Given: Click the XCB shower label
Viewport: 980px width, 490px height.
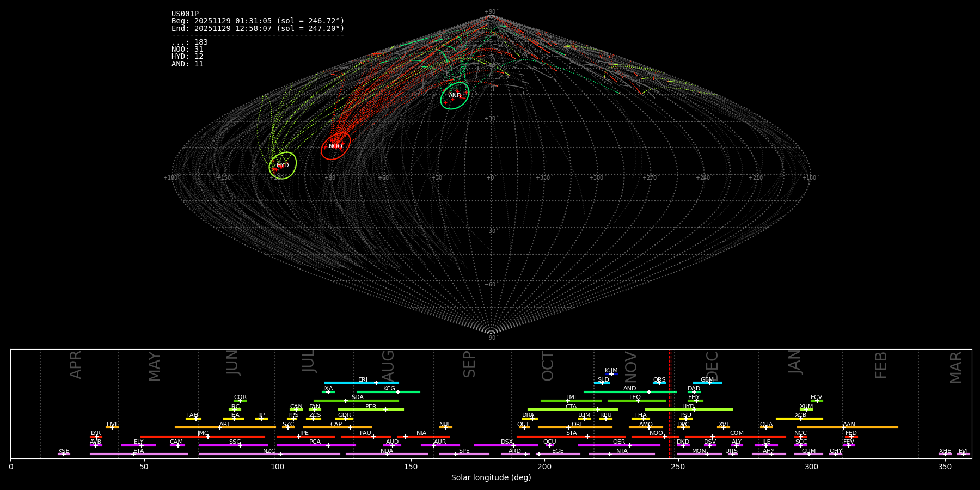Looking at the screenshot, I should click(800, 415).
